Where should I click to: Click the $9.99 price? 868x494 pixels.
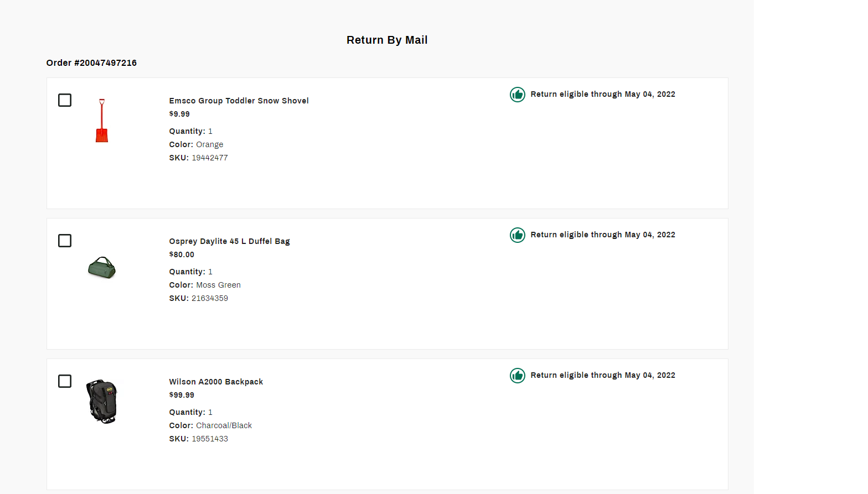(x=179, y=114)
